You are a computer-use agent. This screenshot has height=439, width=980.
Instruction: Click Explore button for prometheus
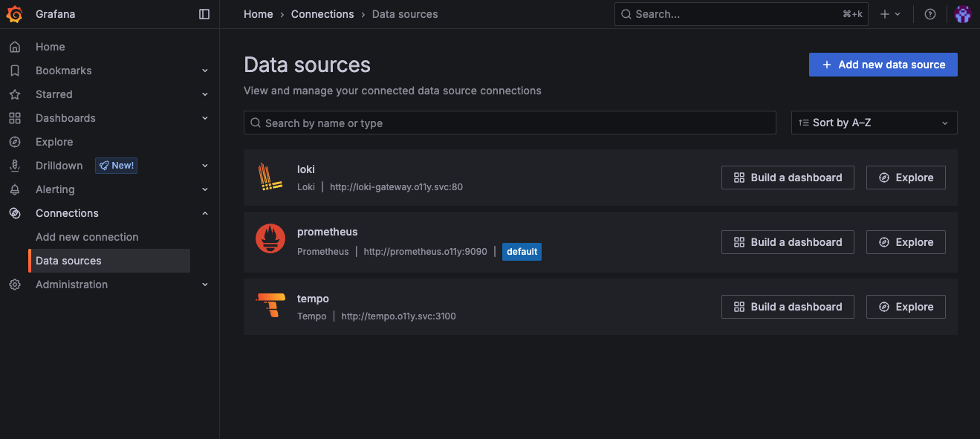coord(906,242)
